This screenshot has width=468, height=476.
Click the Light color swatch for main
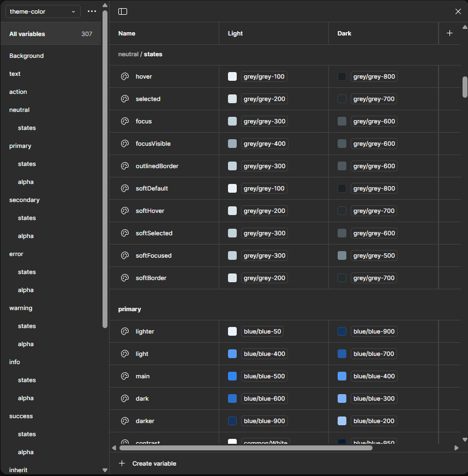(x=232, y=376)
